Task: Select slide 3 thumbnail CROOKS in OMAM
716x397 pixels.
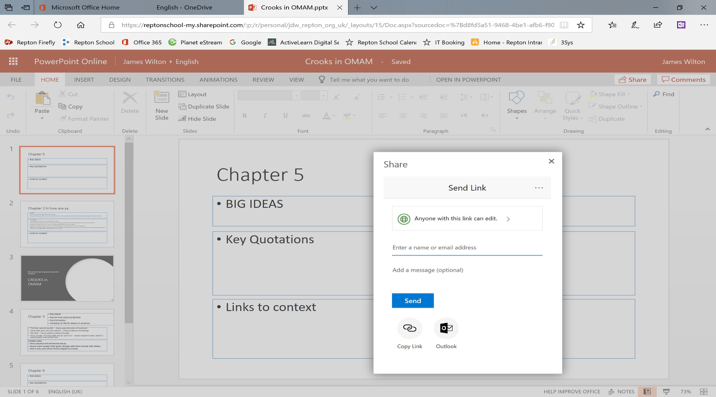Action: point(67,278)
